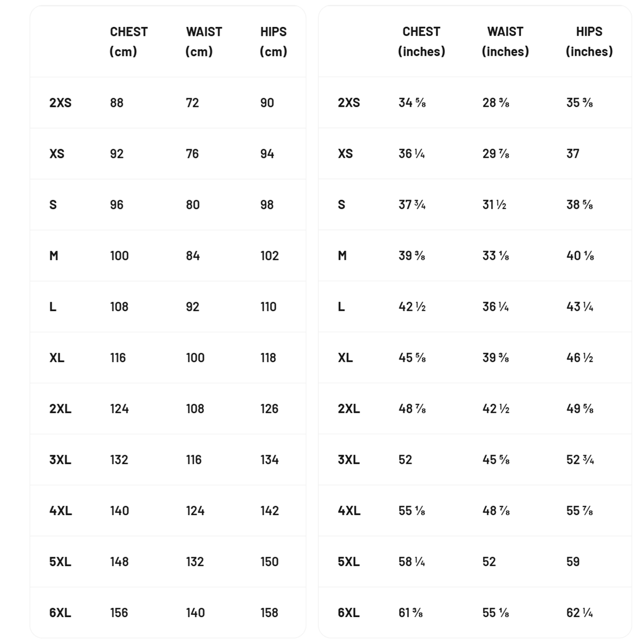The height and width of the screenshot is (644, 644).
Task: Click the CHEST (inches) column header
Action: coord(421,41)
